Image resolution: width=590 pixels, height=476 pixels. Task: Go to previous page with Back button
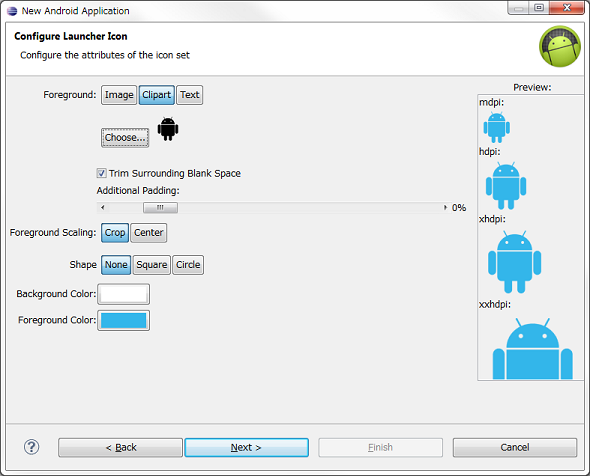pyautogui.click(x=120, y=447)
